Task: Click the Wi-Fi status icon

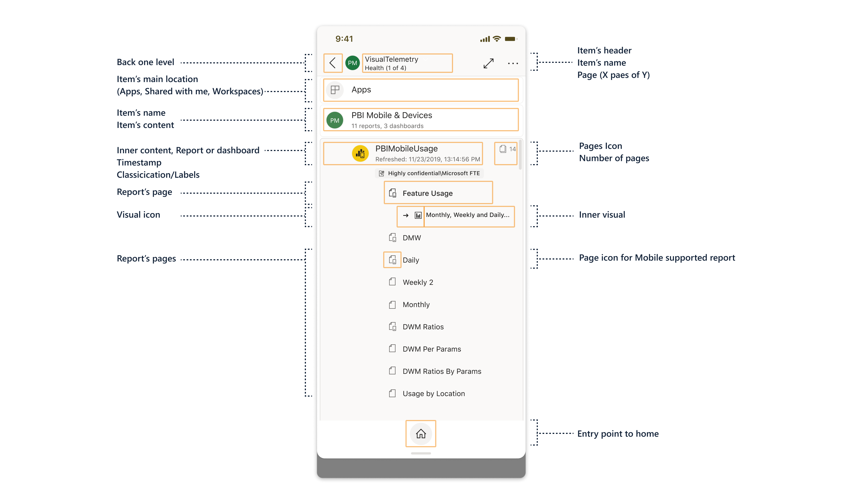Action: tap(497, 39)
